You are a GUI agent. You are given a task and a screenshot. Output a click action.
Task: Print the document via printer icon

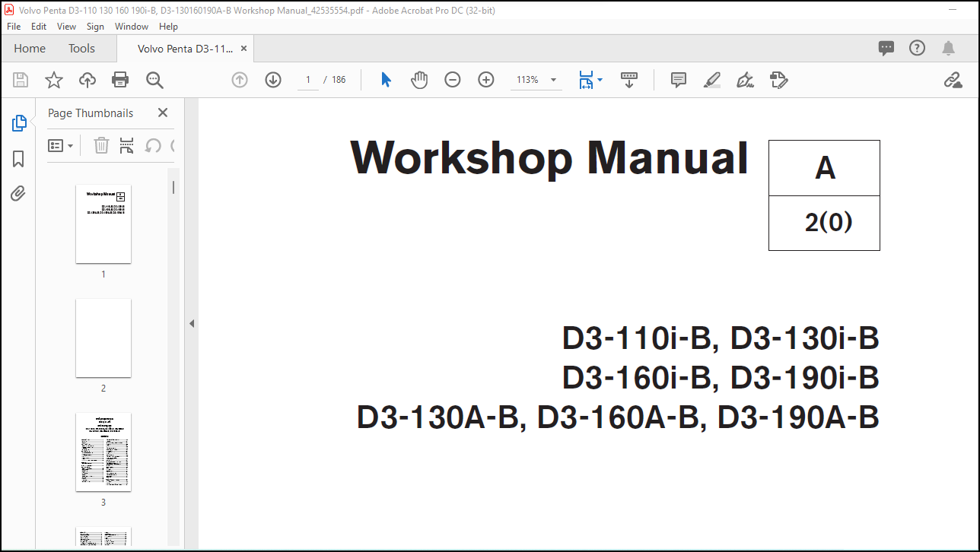click(x=120, y=80)
